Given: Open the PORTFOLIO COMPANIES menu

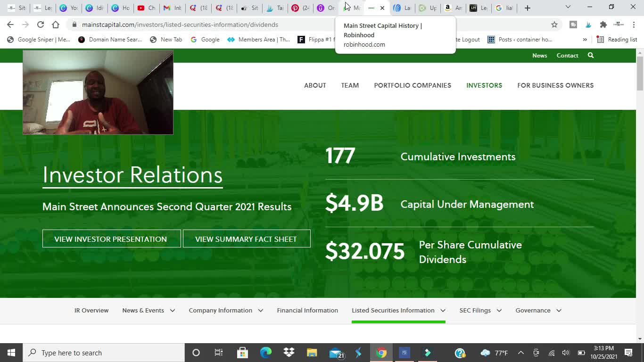Looking at the screenshot, I should pyautogui.click(x=413, y=85).
